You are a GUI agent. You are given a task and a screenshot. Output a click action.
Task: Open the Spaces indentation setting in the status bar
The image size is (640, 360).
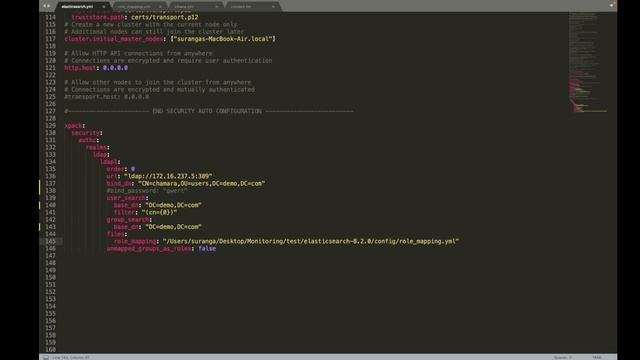click(x=563, y=358)
